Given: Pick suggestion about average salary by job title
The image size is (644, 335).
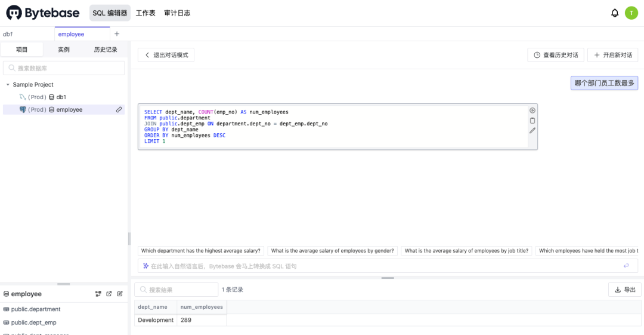Looking at the screenshot, I should (466, 251).
